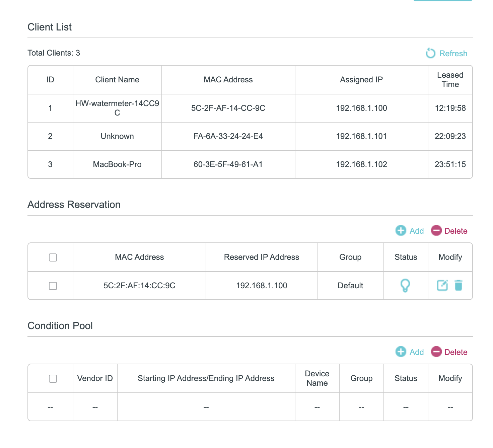
Task: Click the Refresh circular arrow icon
Action: 430,53
